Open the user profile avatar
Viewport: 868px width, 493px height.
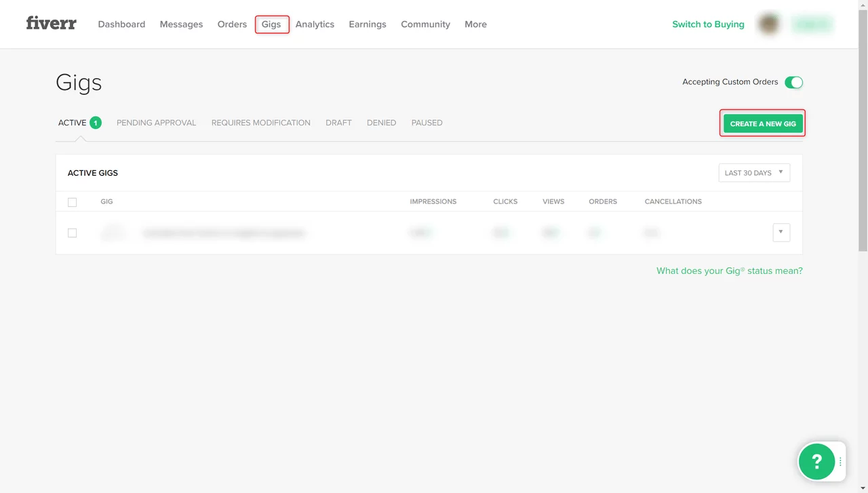pyautogui.click(x=768, y=24)
